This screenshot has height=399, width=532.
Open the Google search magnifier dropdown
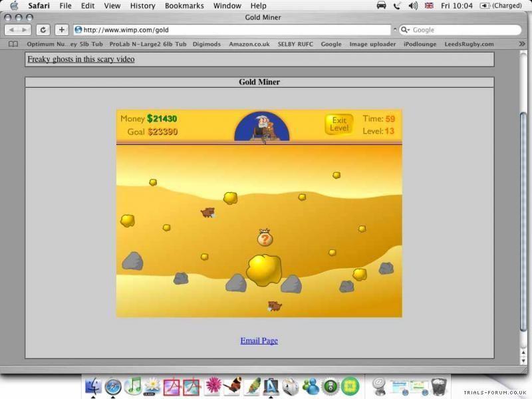405,30
